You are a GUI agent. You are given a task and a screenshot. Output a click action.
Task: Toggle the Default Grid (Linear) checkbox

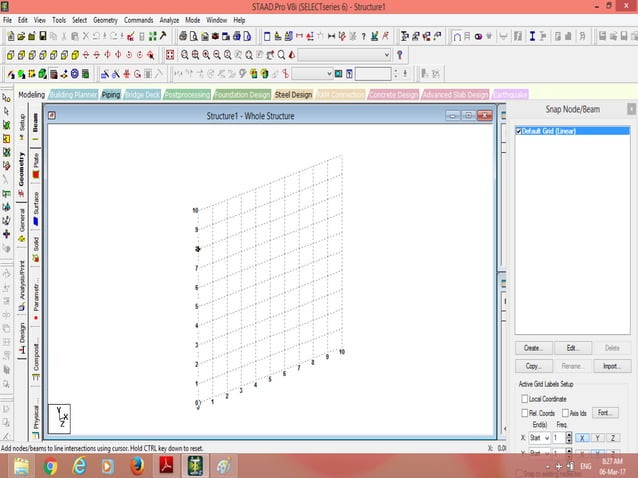pyautogui.click(x=519, y=131)
